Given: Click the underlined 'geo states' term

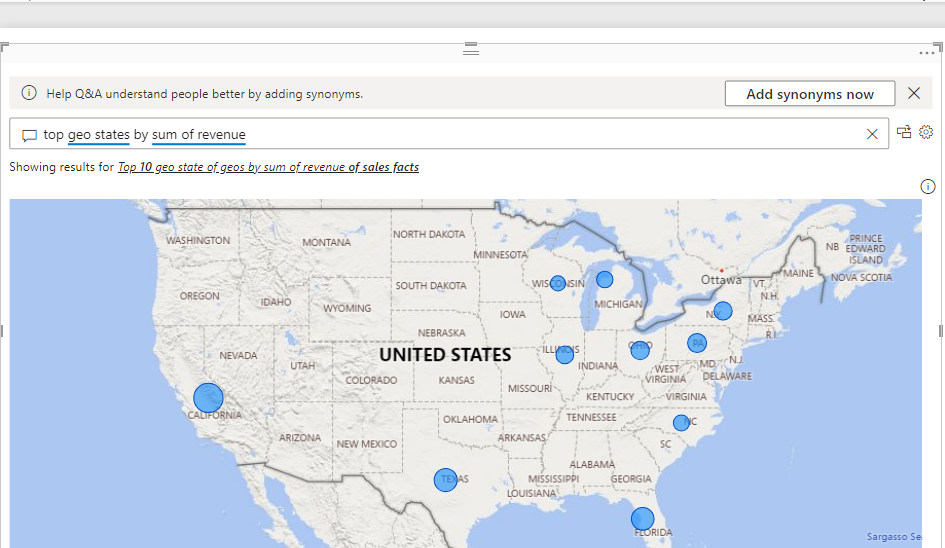Looking at the screenshot, I should click(x=98, y=134).
